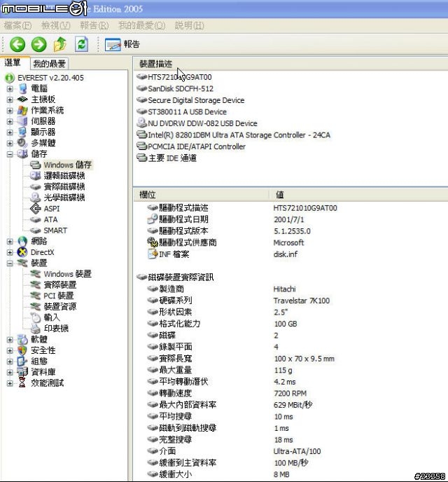
Task: Select the ATA tree item
Action: pyautogui.click(x=50, y=219)
